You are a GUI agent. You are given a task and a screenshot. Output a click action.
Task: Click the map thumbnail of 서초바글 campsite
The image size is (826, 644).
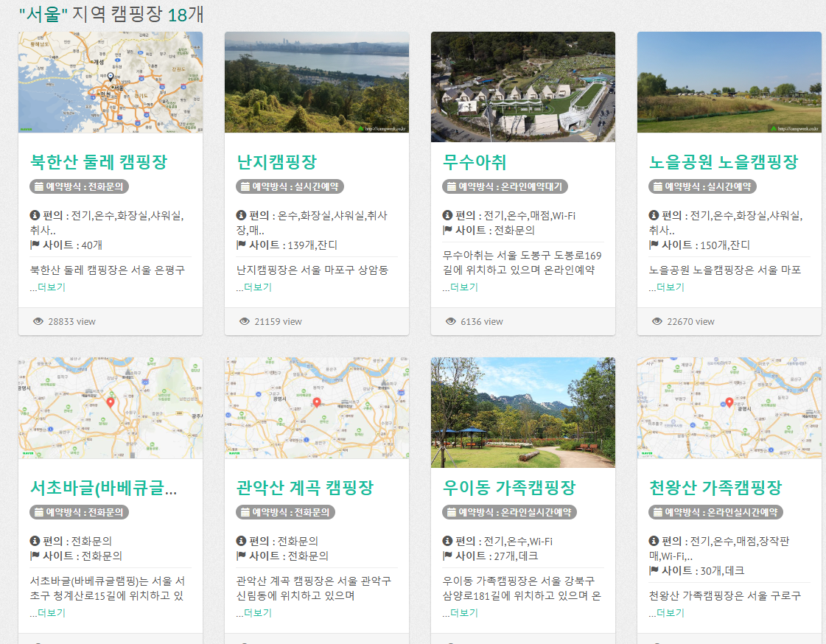tap(110, 408)
